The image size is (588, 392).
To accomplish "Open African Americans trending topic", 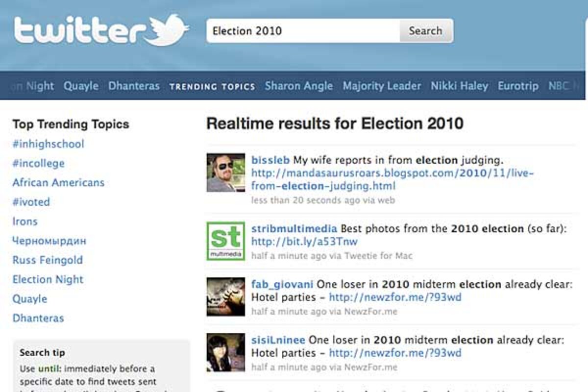I will click(x=58, y=183).
